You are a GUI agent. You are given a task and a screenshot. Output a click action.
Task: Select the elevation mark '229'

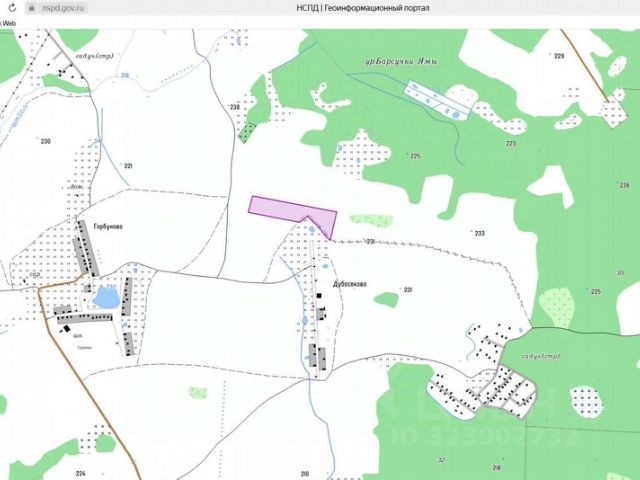(x=559, y=56)
